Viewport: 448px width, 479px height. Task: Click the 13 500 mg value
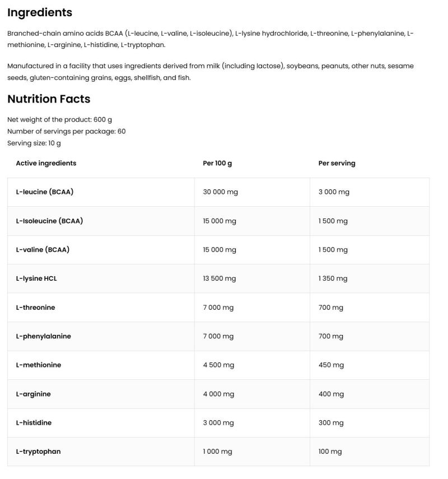(x=220, y=278)
